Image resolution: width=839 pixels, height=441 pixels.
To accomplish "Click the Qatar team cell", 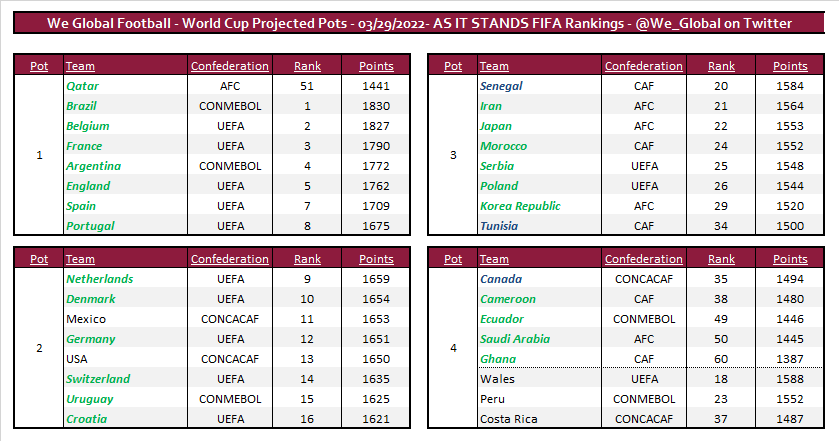I will [x=82, y=86].
